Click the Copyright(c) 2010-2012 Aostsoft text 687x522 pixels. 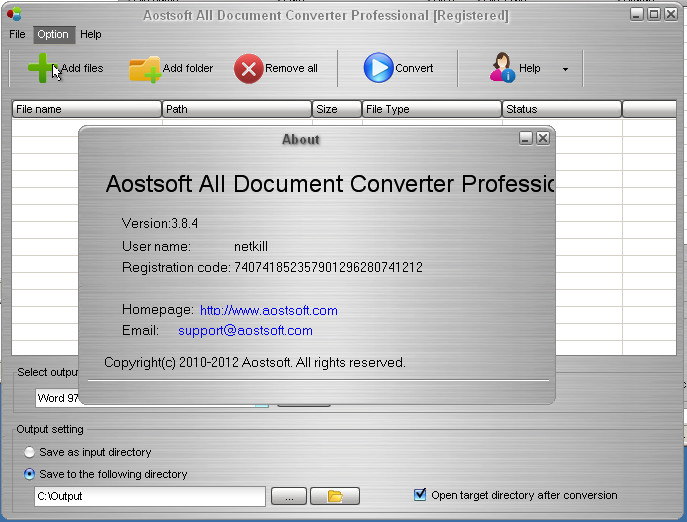255,362
